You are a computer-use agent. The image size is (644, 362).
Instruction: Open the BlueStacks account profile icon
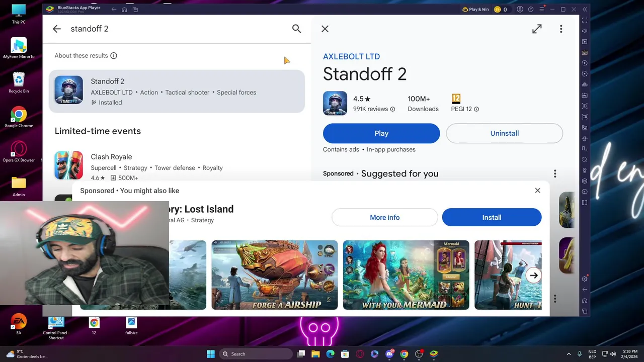[520, 9]
